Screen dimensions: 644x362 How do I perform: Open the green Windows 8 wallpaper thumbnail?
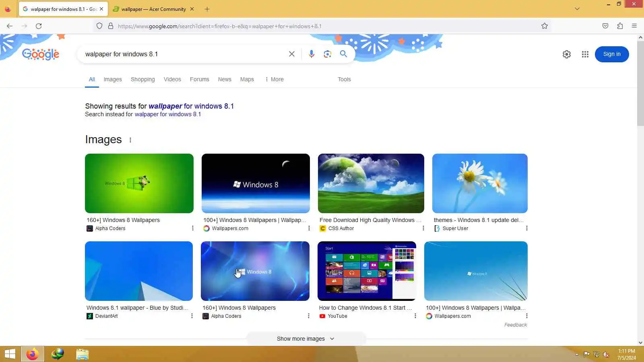(x=139, y=183)
